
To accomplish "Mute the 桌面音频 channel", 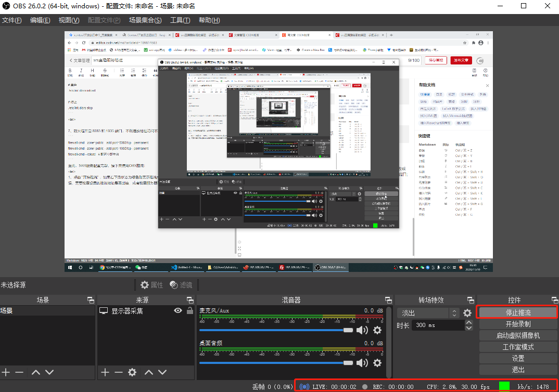I will coord(362,363).
